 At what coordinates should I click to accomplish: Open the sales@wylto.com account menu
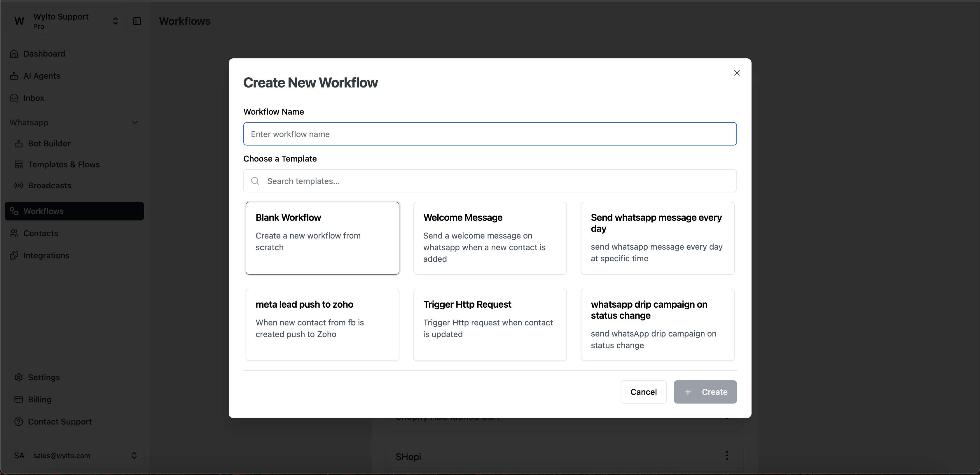(75, 455)
